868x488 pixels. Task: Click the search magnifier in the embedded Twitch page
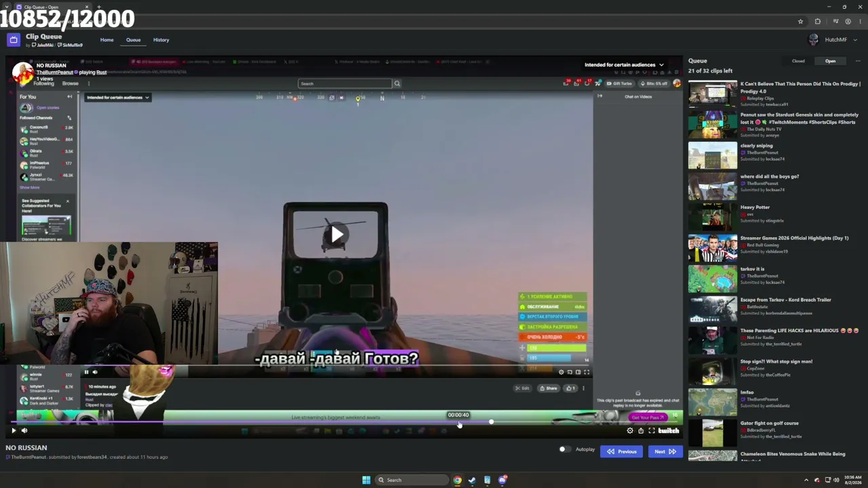click(x=397, y=83)
